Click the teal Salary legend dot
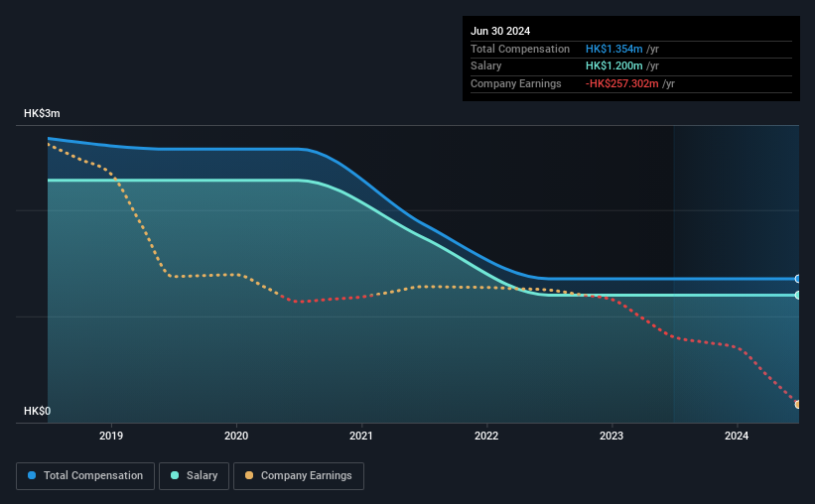815x504 pixels. tap(175, 475)
